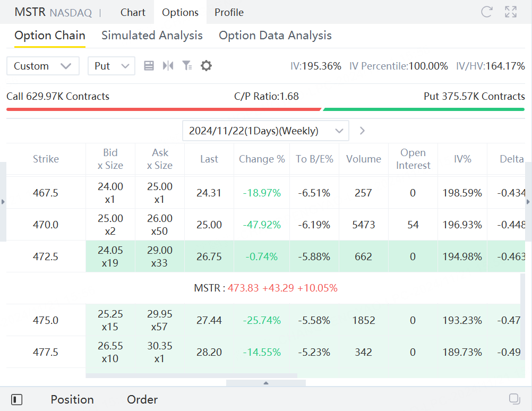Click the Position button
This screenshot has height=411, width=532.
click(x=72, y=399)
